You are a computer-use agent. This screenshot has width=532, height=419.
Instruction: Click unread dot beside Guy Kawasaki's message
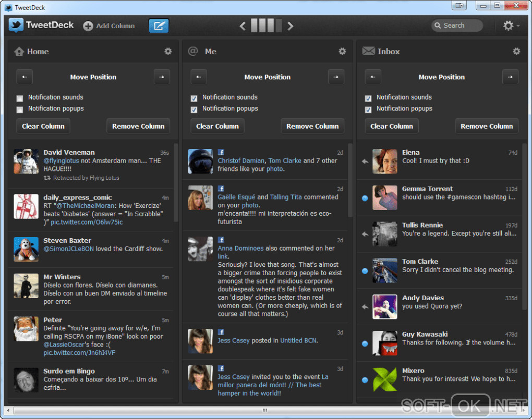(x=365, y=344)
